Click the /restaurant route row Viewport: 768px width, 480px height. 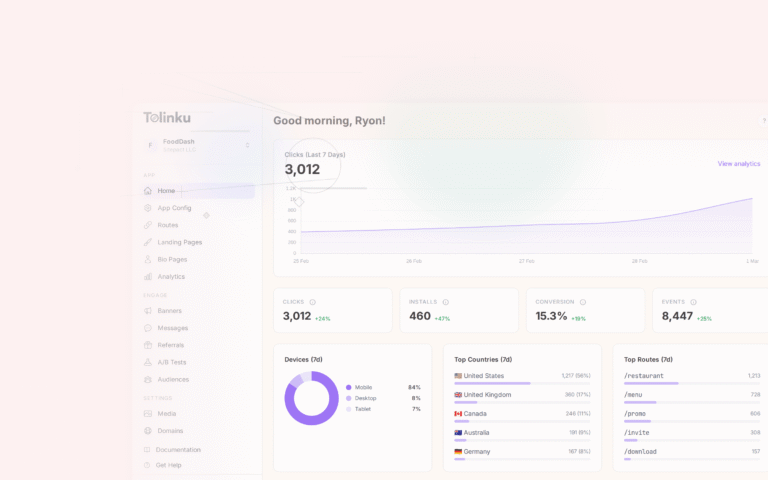[692, 378]
